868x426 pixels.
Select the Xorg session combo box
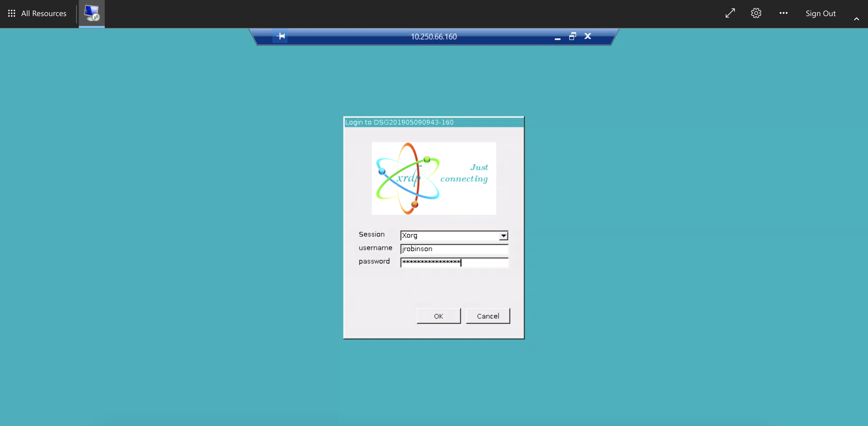(x=454, y=235)
